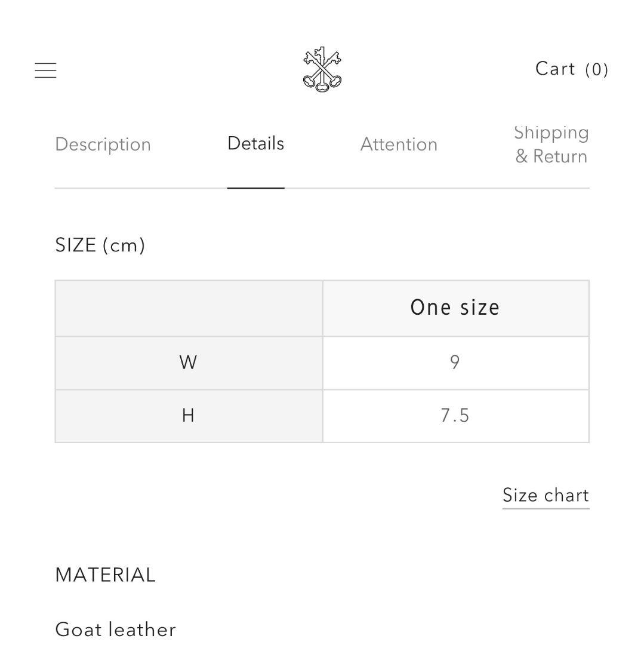Image resolution: width=644 pixels, height=645 pixels.
Task: Switch to the Description tab
Action: [x=103, y=145]
